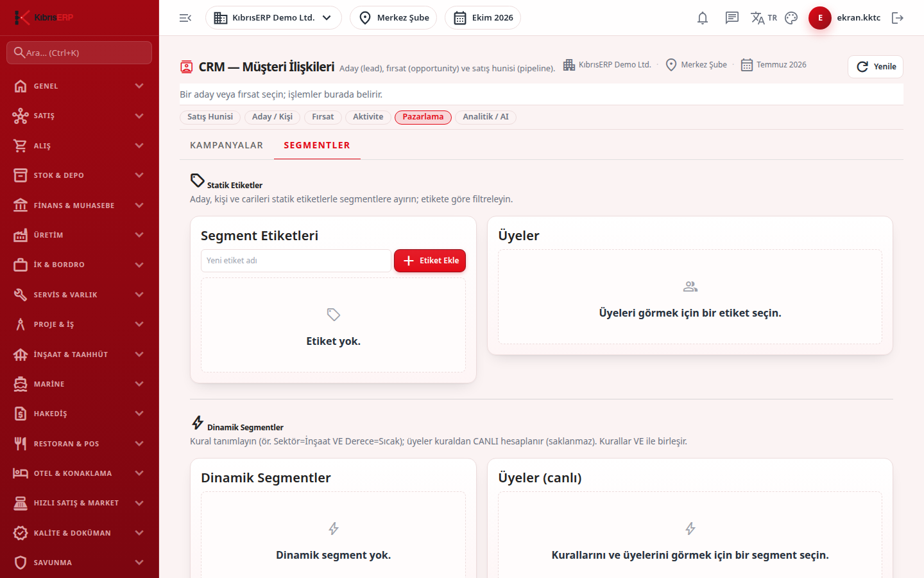Change language via TR translate icon
This screenshot has height=578, width=924.
click(764, 18)
